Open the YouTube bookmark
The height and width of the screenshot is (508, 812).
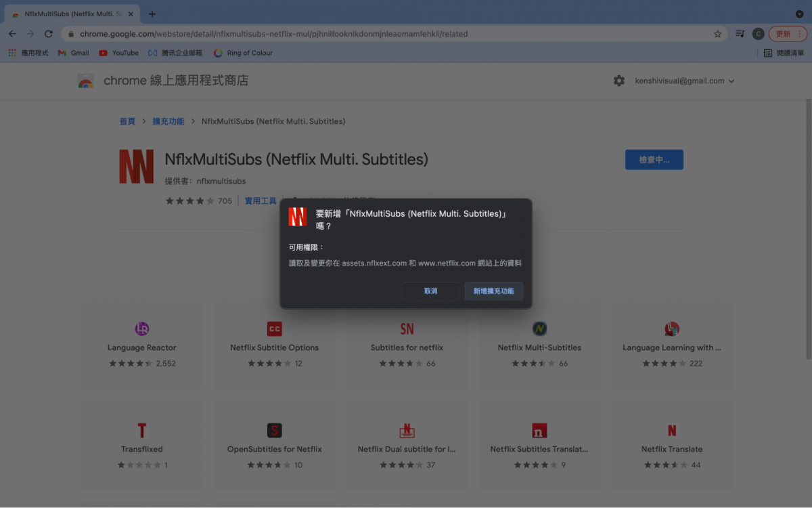tap(119, 53)
